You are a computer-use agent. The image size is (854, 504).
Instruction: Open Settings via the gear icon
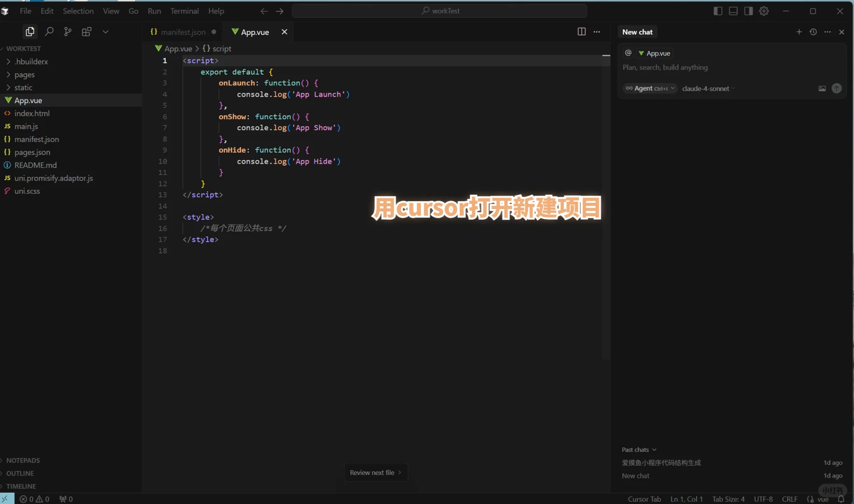tap(765, 11)
